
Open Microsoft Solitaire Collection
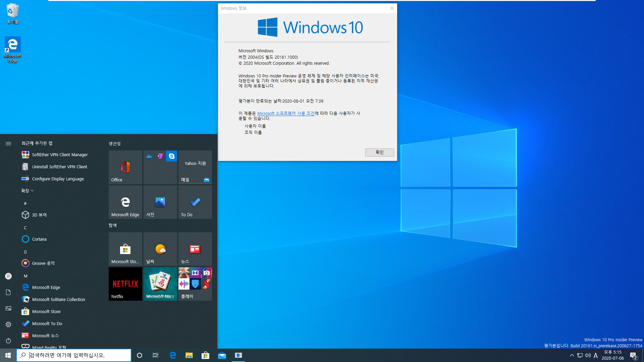(60, 299)
